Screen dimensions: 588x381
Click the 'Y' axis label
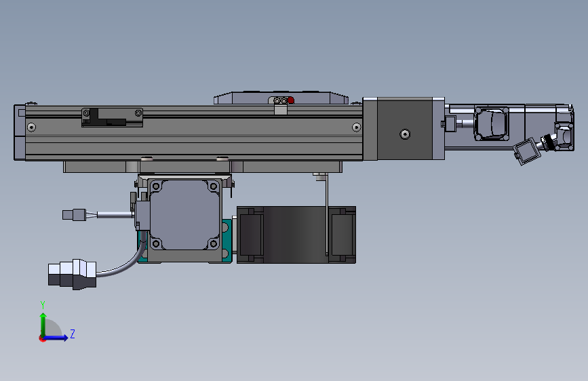(43, 305)
